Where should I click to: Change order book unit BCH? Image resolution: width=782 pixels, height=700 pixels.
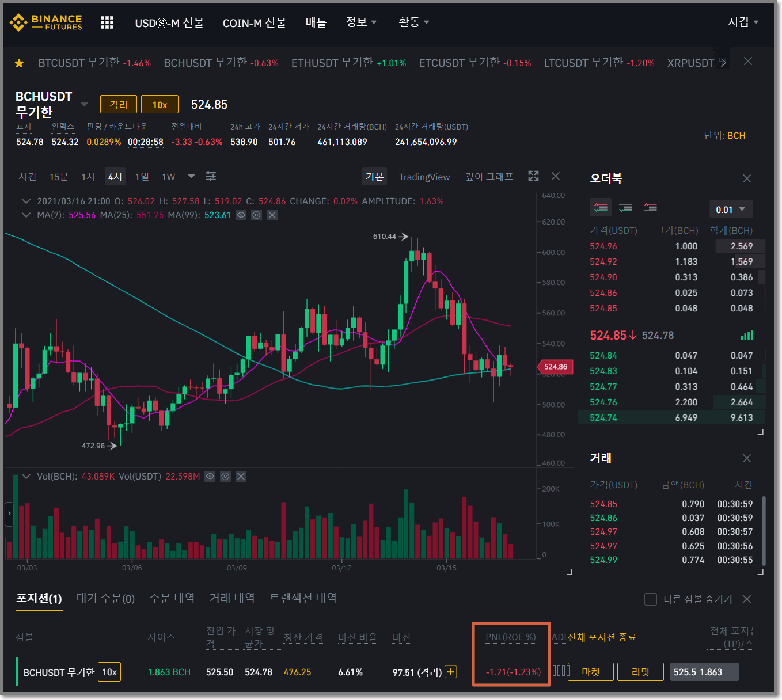point(736,136)
